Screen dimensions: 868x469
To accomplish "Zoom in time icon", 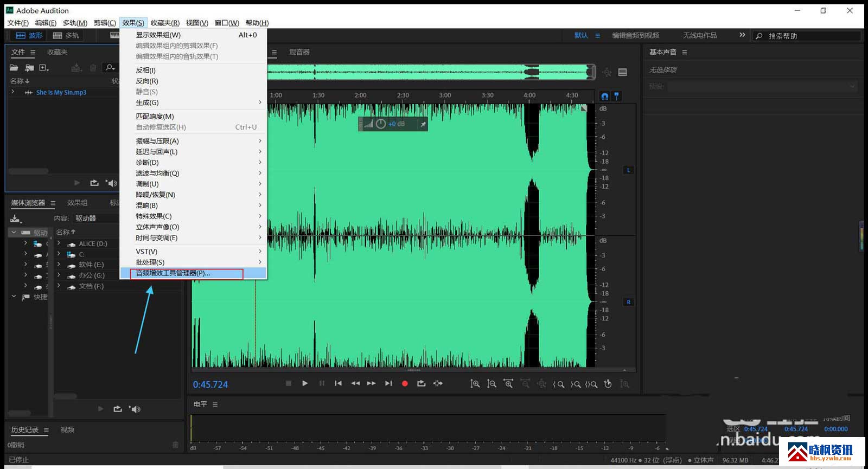I will 508,384.
